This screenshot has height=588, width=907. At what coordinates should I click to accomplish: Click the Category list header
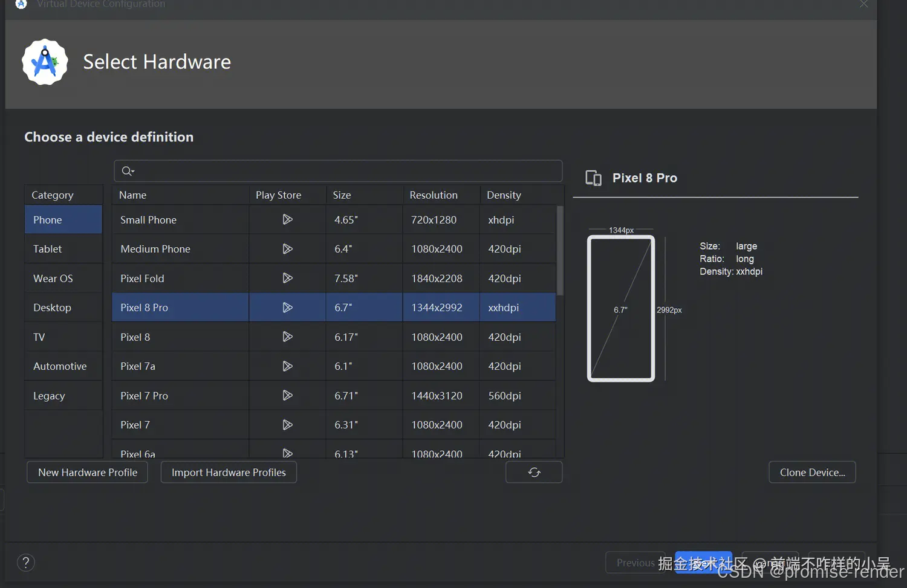click(x=63, y=195)
